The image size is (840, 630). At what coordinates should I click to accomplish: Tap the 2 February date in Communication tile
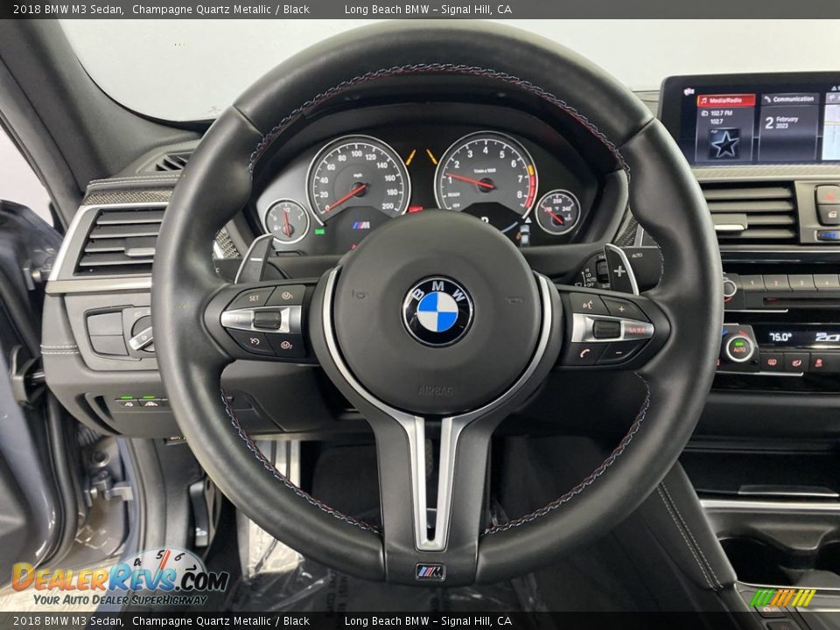[782, 122]
